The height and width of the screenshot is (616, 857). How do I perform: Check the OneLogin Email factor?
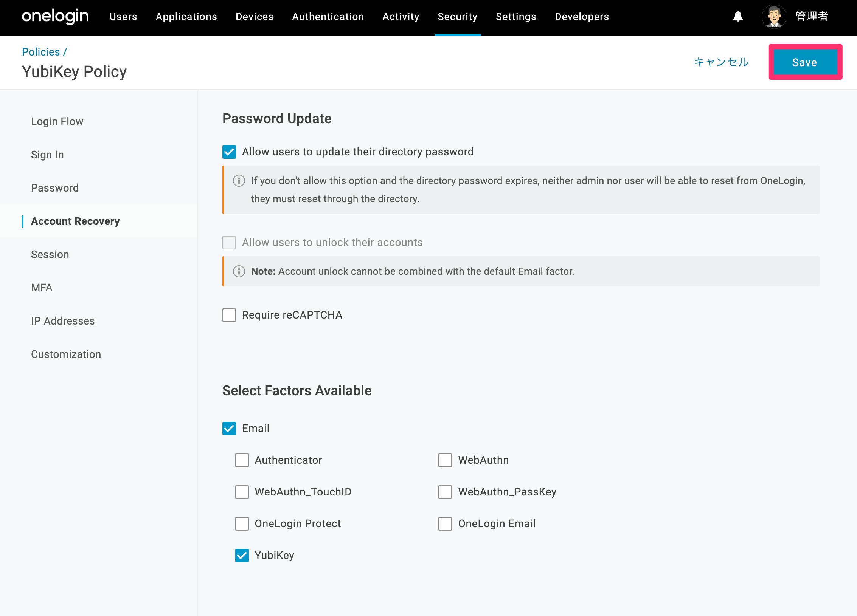445,524
